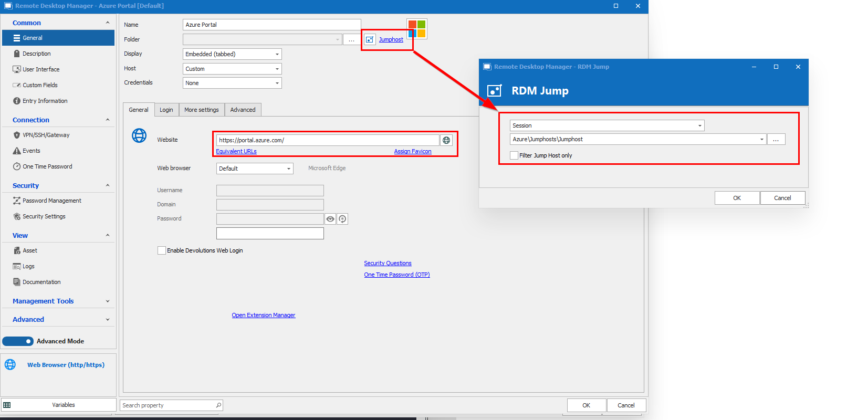Click into the Website URL field
Screen dimensions: 868x420
click(x=328, y=140)
